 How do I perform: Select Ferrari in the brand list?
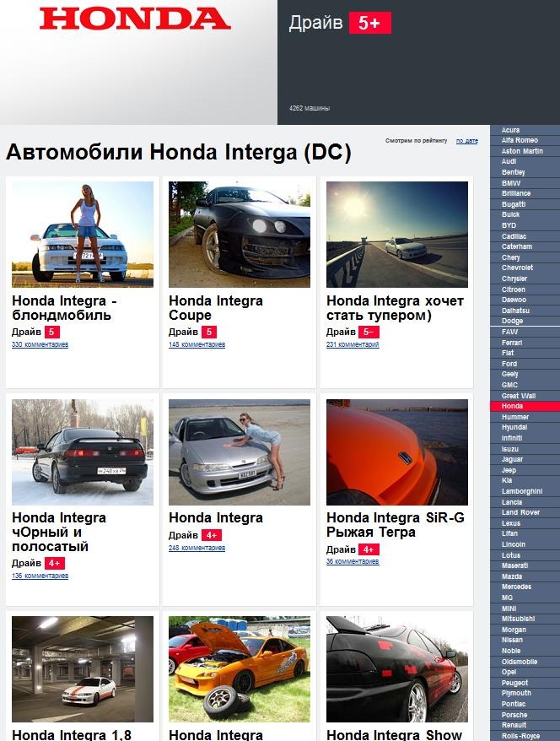coord(512,343)
